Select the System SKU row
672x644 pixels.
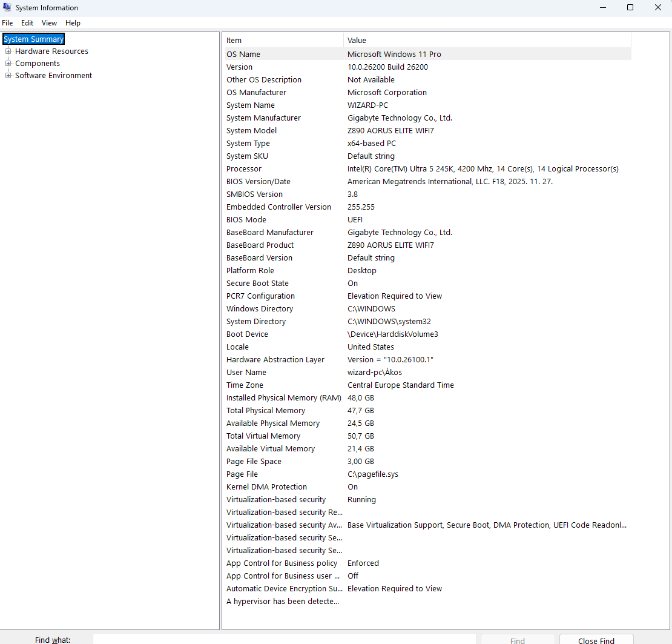[x=427, y=156]
